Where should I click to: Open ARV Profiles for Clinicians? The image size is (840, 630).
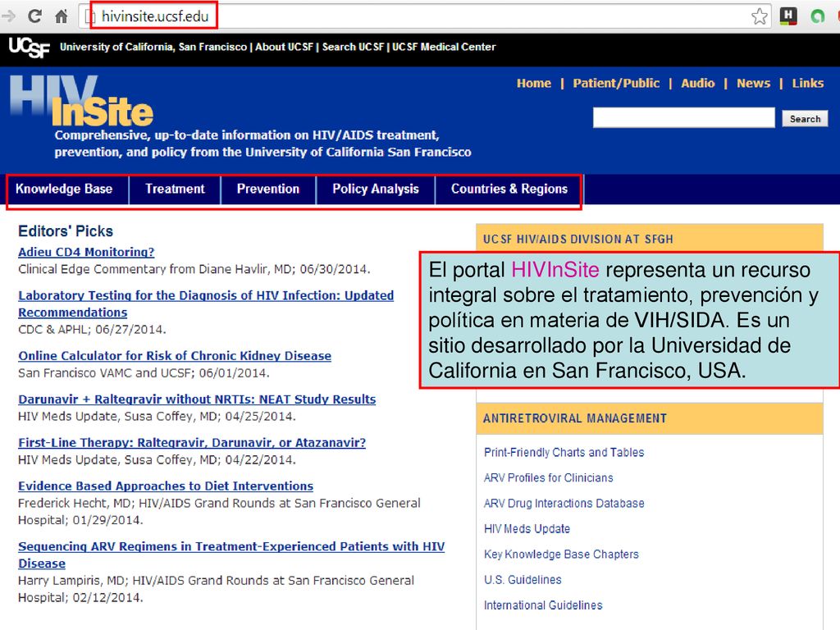549,478
